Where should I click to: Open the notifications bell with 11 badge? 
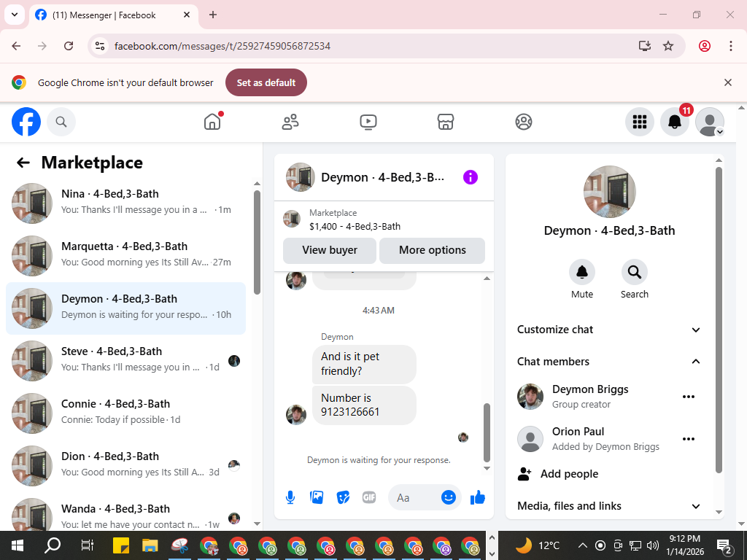pos(675,122)
